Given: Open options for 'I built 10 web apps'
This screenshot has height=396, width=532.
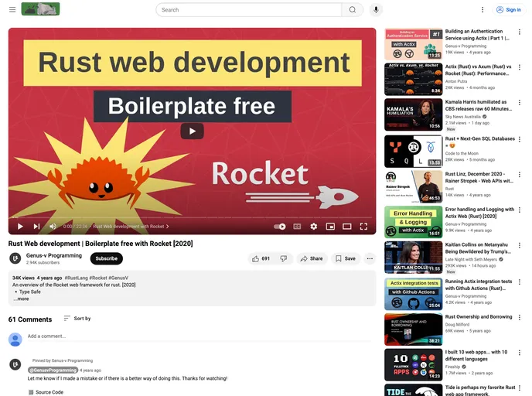Looking at the screenshot, I should (x=520, y=352).
